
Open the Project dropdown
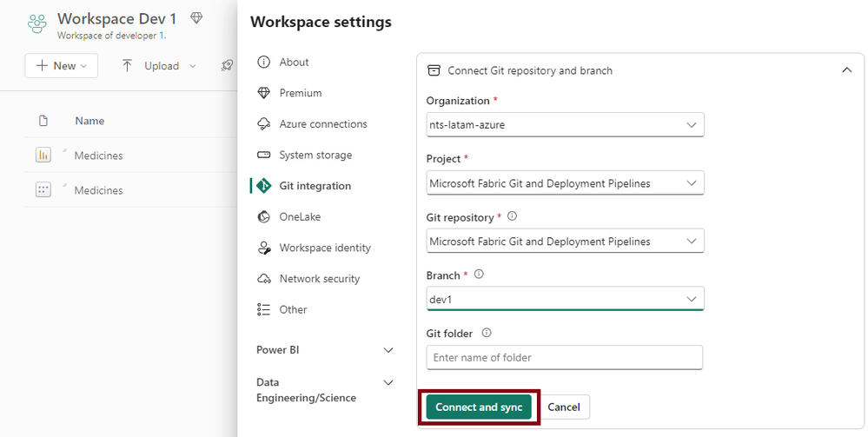coord(565,182)
